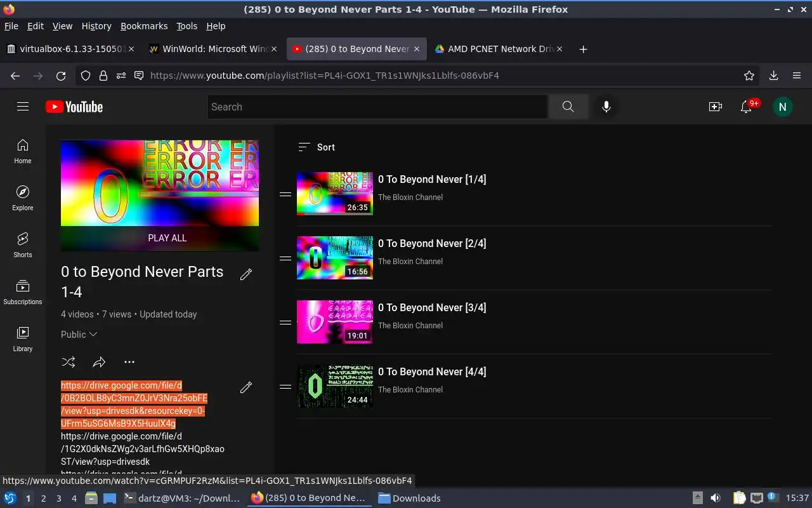
Task: Start voice search with the microphone
Action: pyautogui.click(x=606, y=107)
